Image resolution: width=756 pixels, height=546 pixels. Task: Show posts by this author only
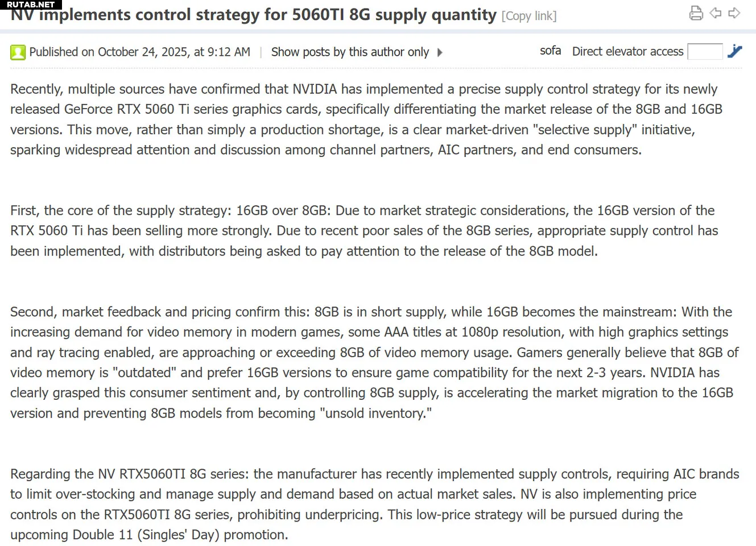350,52
